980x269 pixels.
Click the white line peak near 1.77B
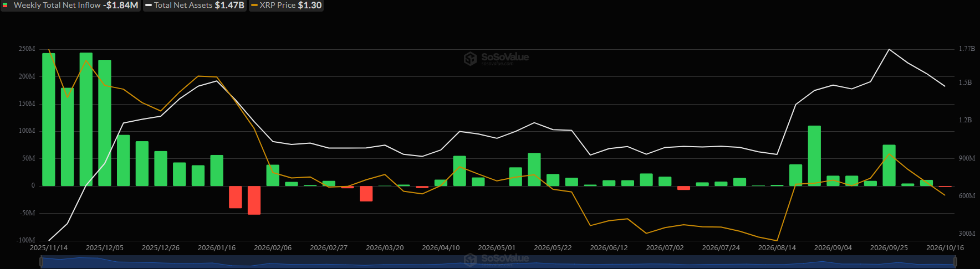[889, 49]
